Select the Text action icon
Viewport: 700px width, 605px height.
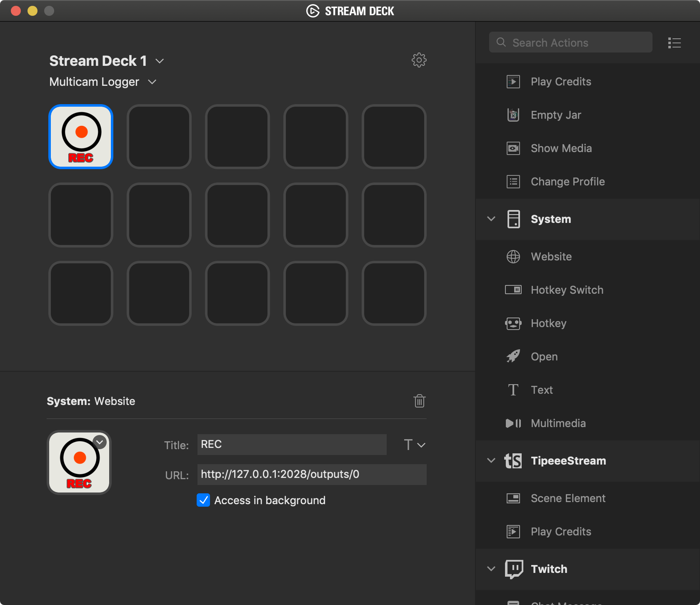point(513,390)
